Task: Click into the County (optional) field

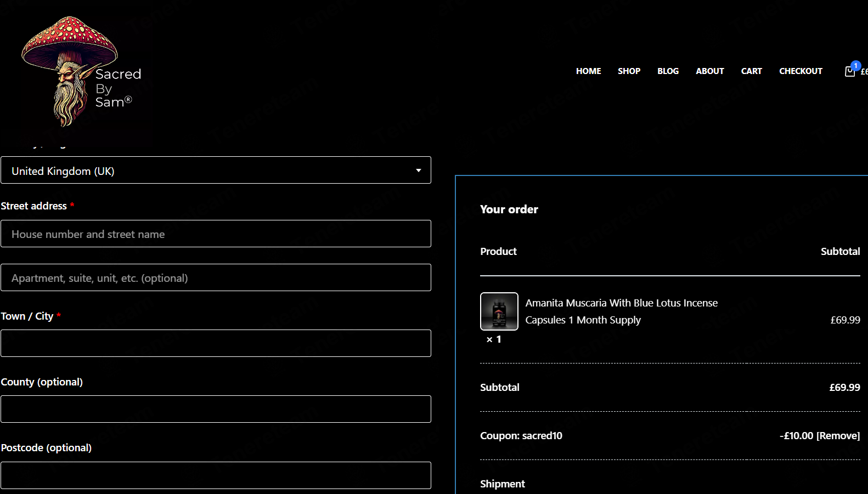Action: [216, 410]
